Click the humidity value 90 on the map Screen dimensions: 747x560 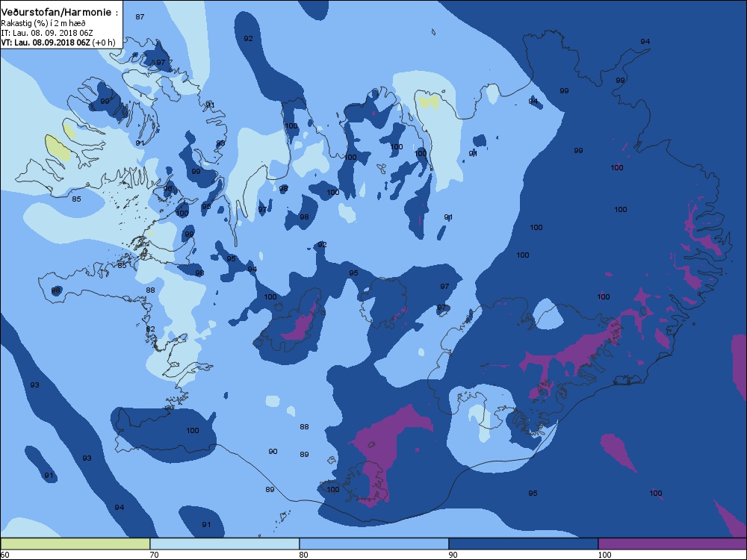tap(273, 452)
